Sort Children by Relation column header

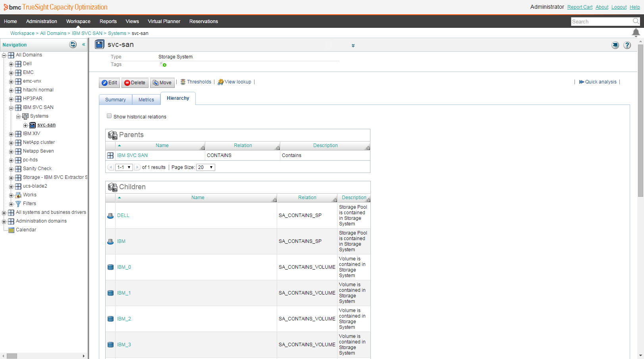pyautogui.click(x=307, y=198)
